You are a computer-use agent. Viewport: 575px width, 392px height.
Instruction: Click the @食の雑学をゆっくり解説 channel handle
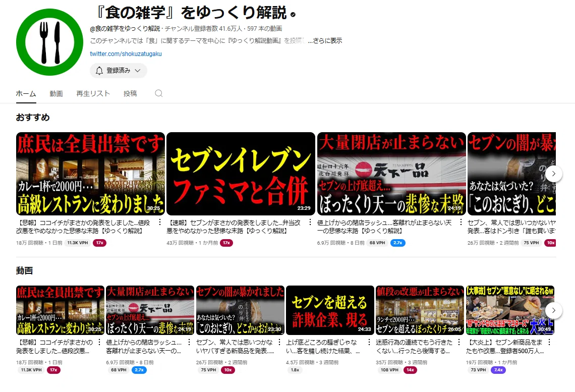[125, 29]
